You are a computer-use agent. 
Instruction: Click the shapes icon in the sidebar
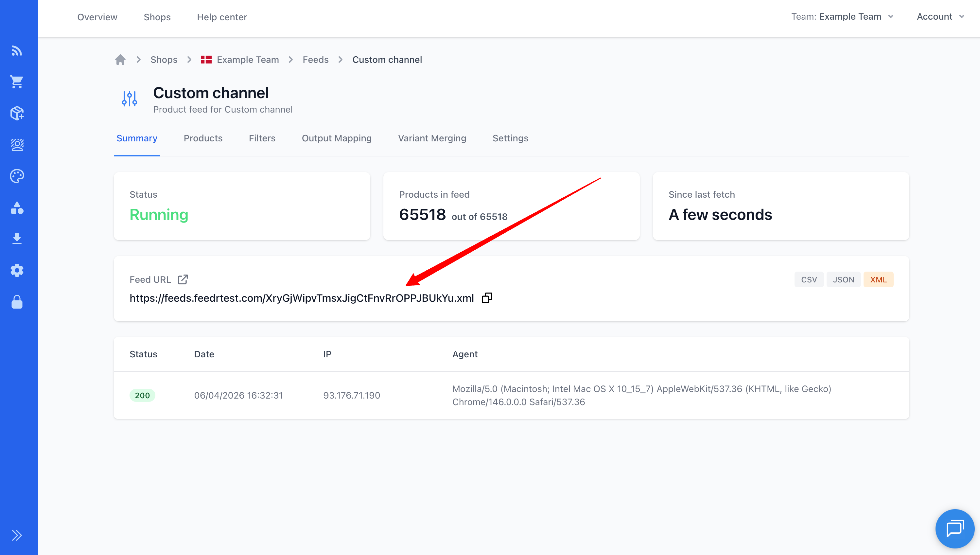[x=17, y=208]
